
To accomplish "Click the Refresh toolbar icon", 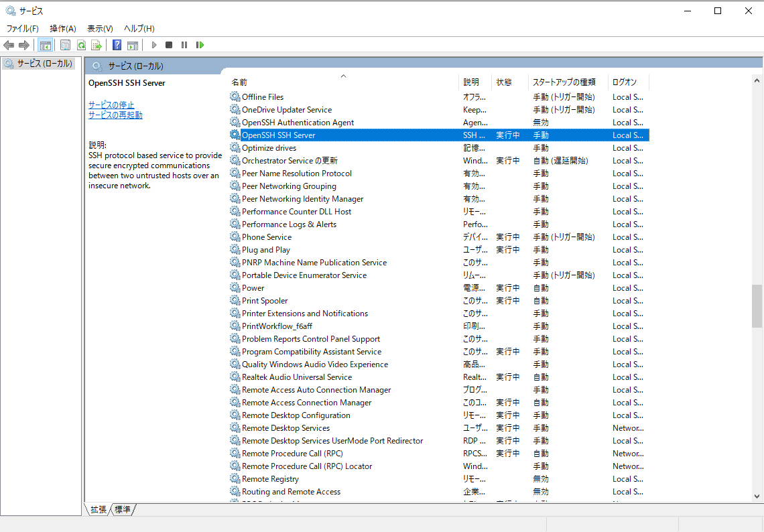I will (81, 46).
